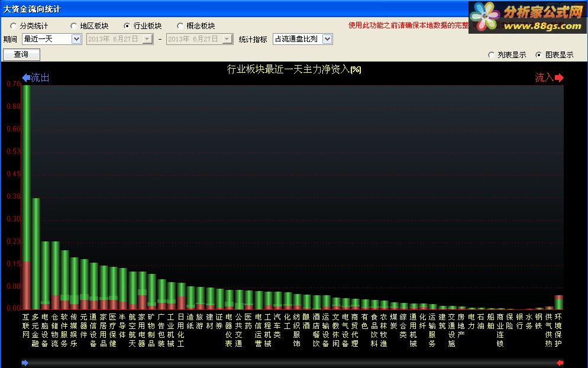This screenshot has height=368, width=588.
Task: Click the blue 流出 outflow arrow icon
Action: pyautogui.click(x=26, y=78)
